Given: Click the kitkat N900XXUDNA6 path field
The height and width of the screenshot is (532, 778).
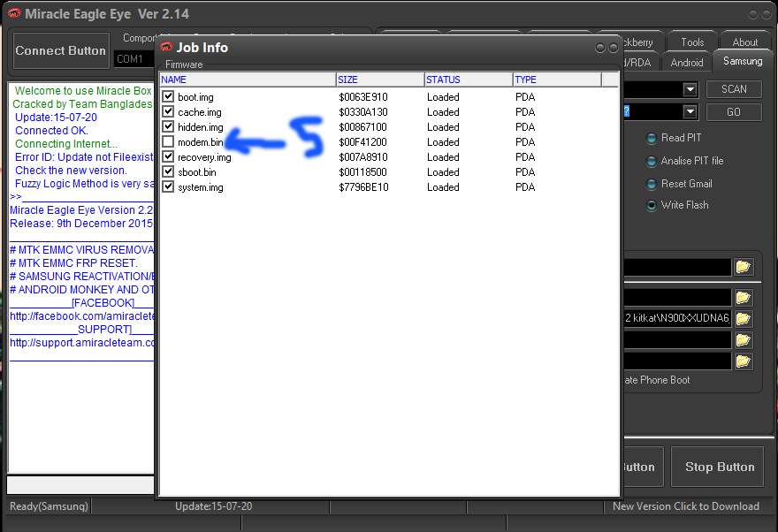Looking at the screenshot, I should tap(677, 318).
